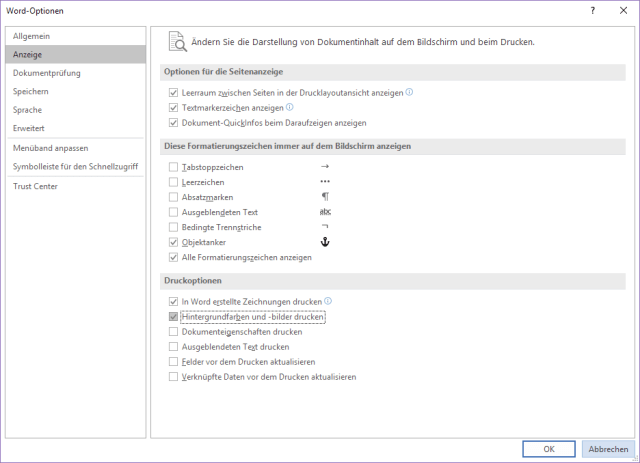Screen dimensions: 640x463
Task: Confirm the dialog with OK
Action: 548,449
